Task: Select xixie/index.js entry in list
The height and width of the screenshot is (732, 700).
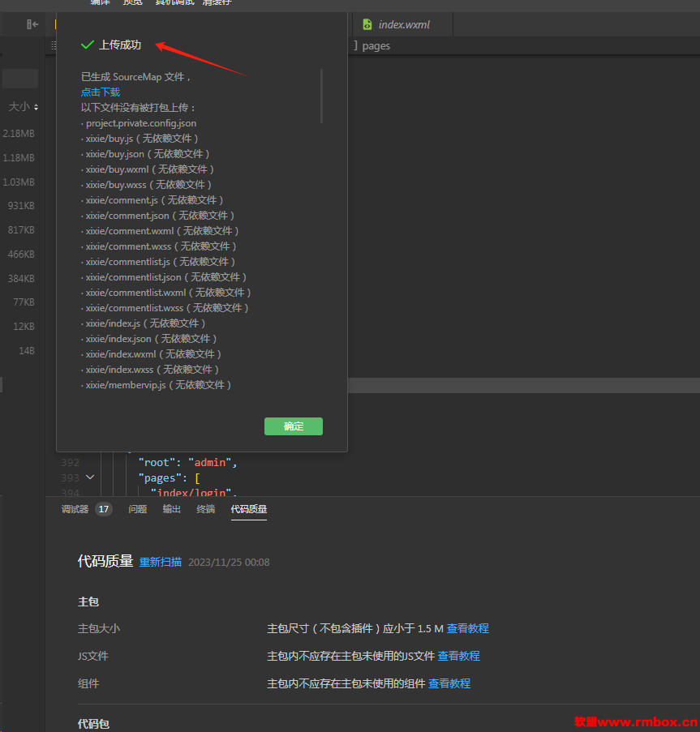Action: pyautogui.click(x=144, y=323)
